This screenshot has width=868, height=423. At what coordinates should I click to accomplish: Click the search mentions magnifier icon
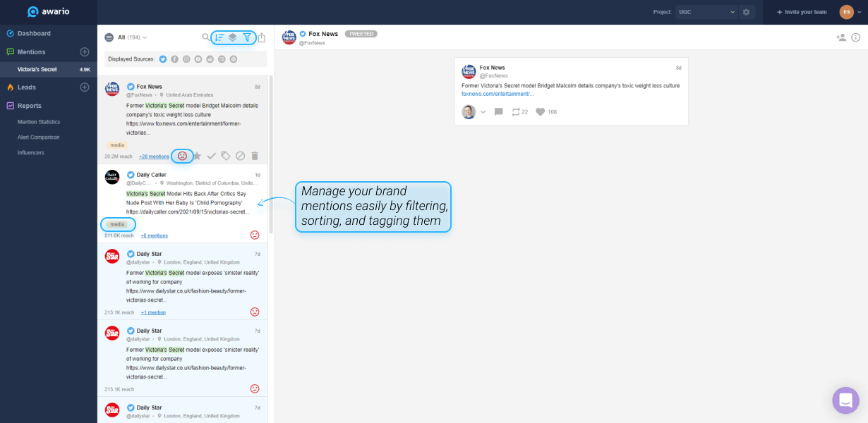205,37
